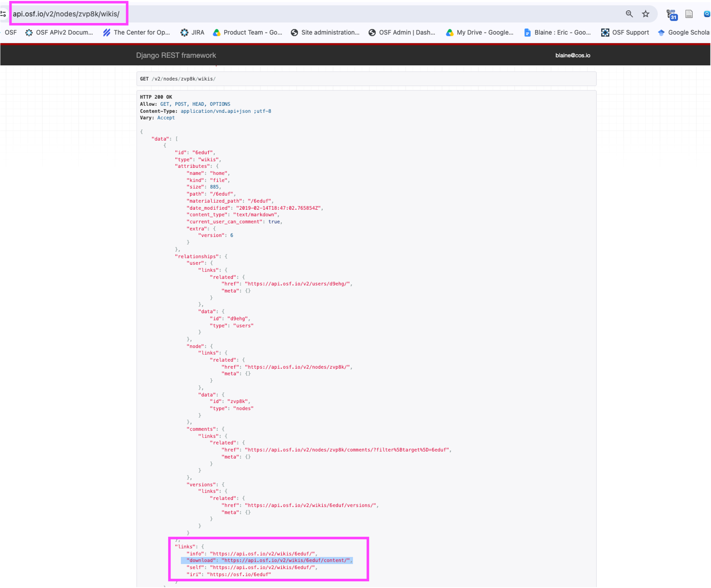Click the "id": "zvp8k" line
This screenshot has width=711, height=588.
click(x=230, y=401)
